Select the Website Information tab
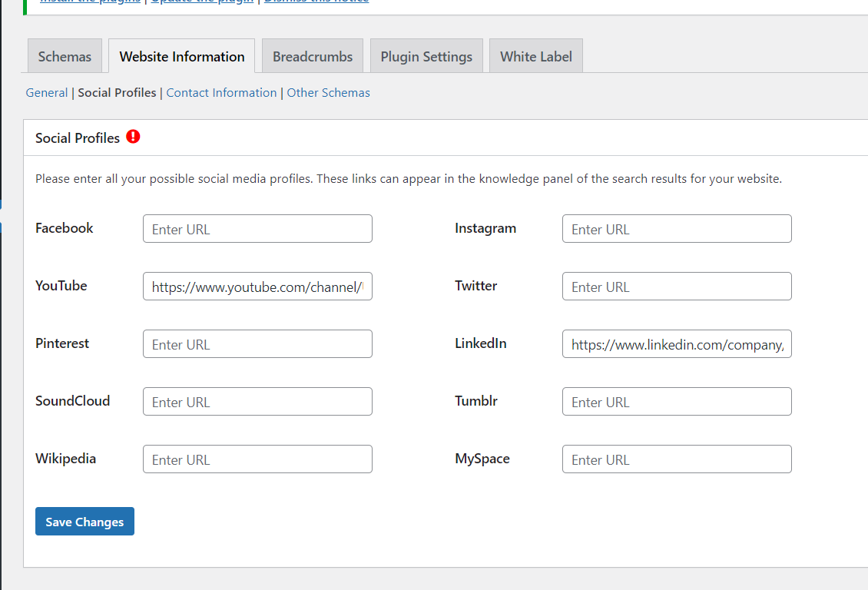 [181, 56]
